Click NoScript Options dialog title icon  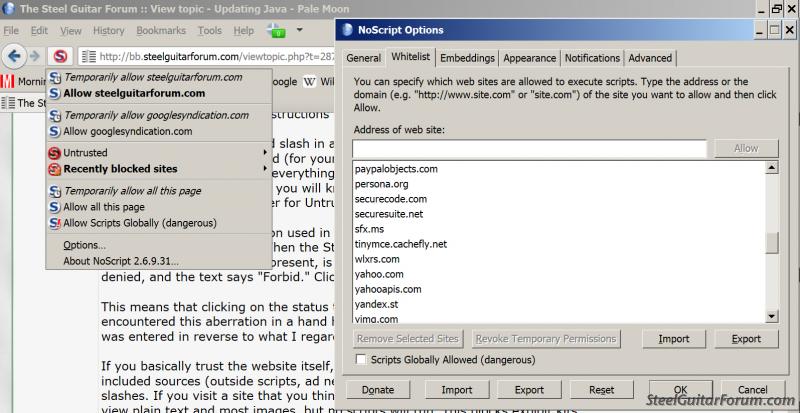point(347,30)
